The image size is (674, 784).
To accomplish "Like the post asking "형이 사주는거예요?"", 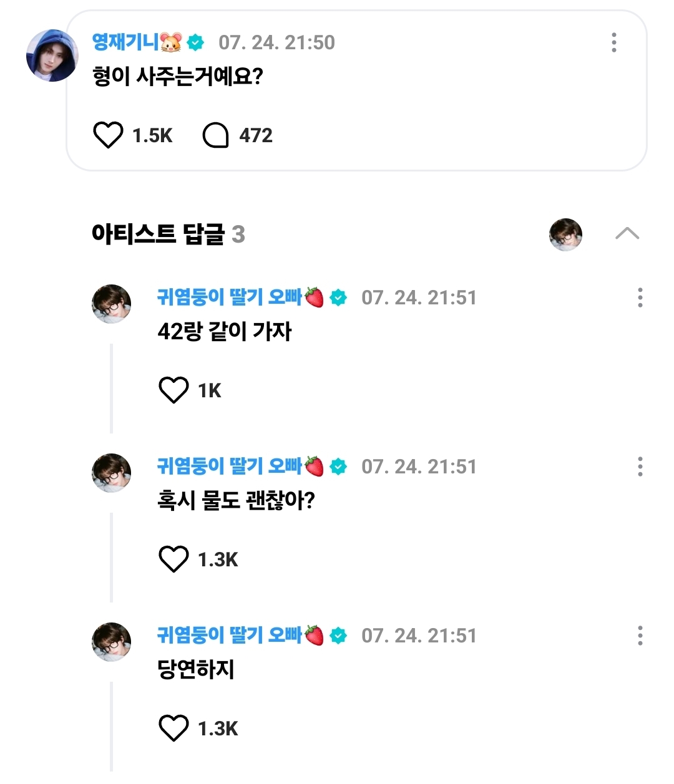I will coord(108,135).
